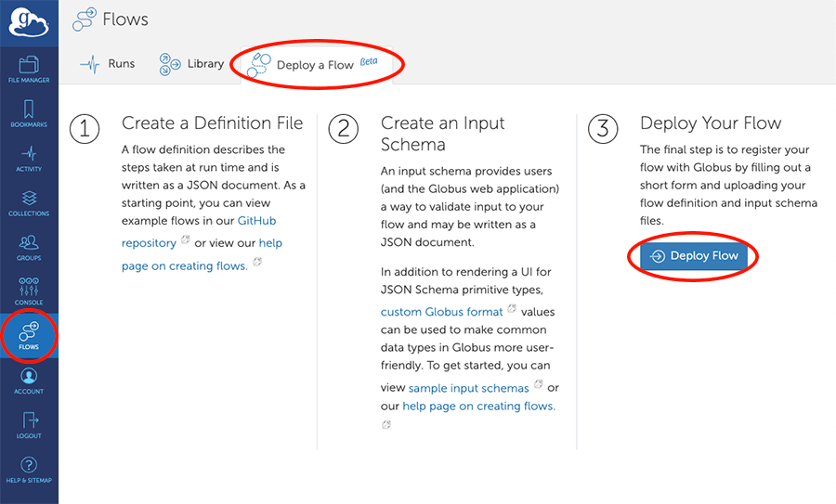This screenshot has width=836, height=504.
Task: Click external icon below Input Schema help link
Action: coord(386,424)
